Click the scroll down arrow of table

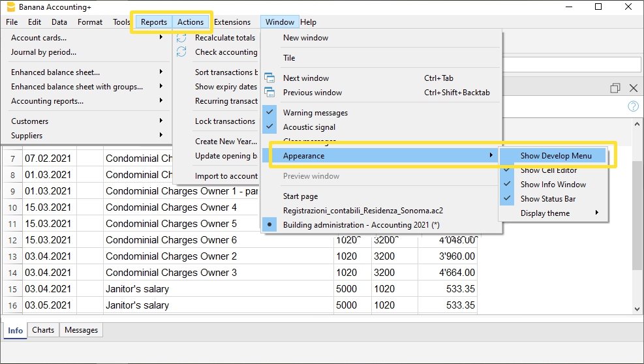637,309
